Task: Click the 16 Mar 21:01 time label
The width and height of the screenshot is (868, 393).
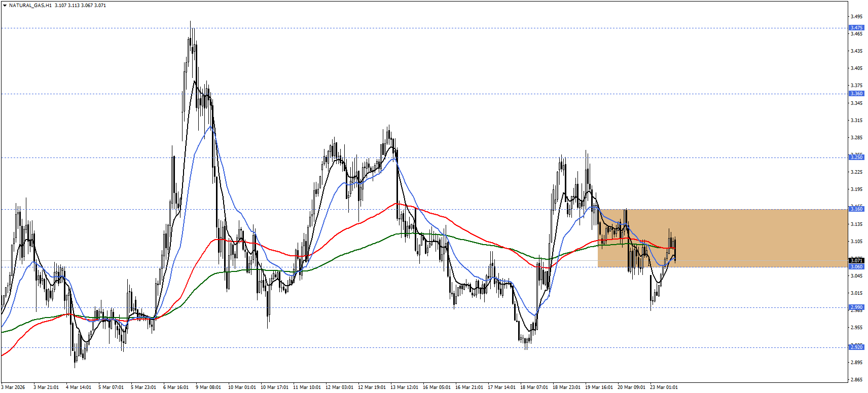Action: (469, 387)
